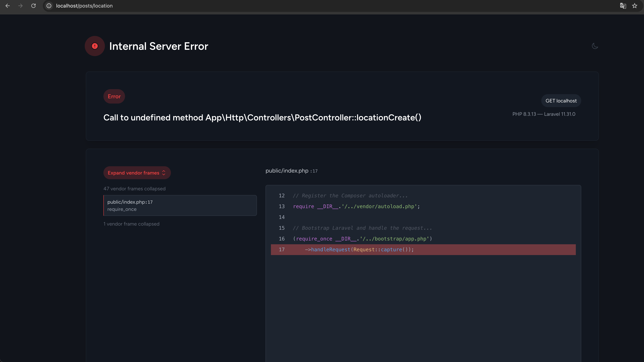Image resolution: width=644 pixels, height=362 pixels.
Task: Click highlighted line 17 handleRequest code
Action: click(359, 250)
